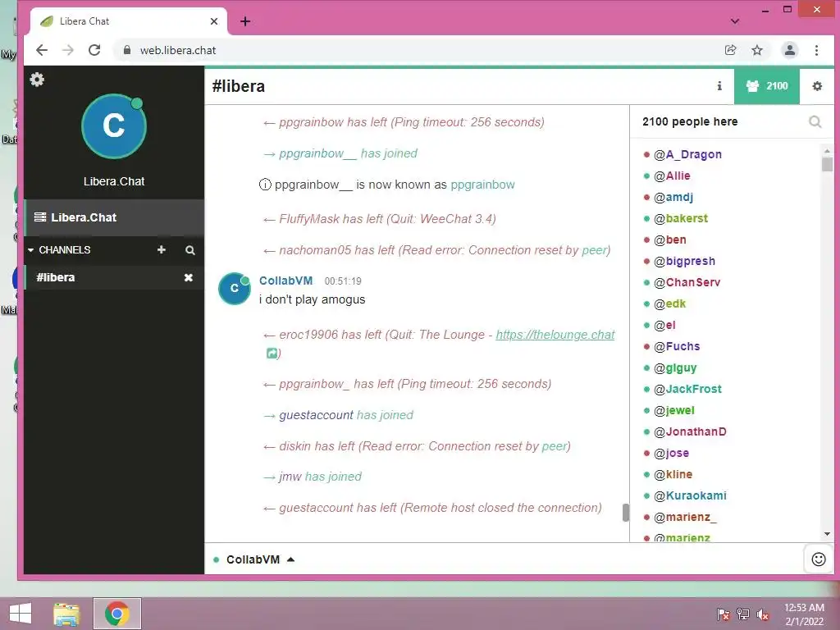Click the Chrome taskbar icon
This screenshot has width=840, height=630.
[x=117, y=614]
